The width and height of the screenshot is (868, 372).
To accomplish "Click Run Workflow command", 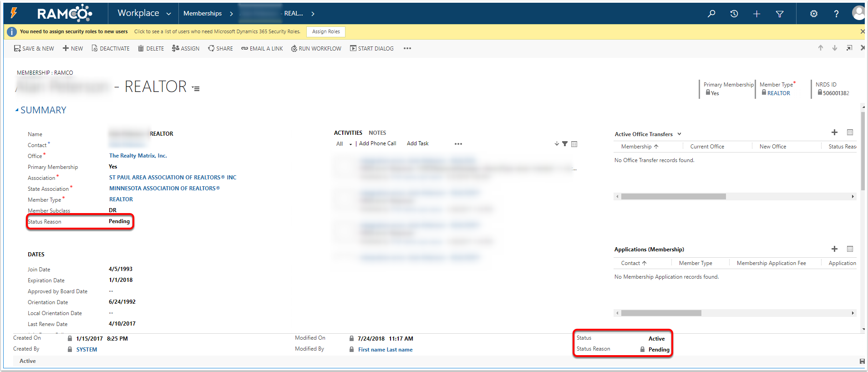I will coord(316,48).
